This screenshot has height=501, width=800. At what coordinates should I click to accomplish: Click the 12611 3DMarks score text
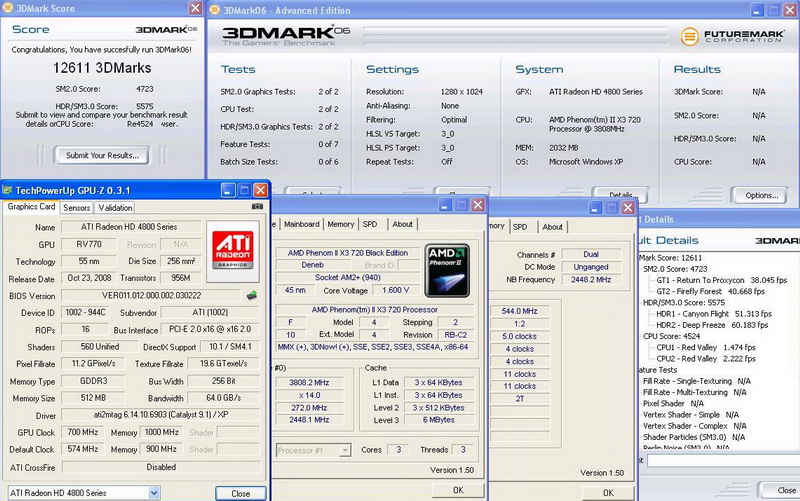coord(102,68)
